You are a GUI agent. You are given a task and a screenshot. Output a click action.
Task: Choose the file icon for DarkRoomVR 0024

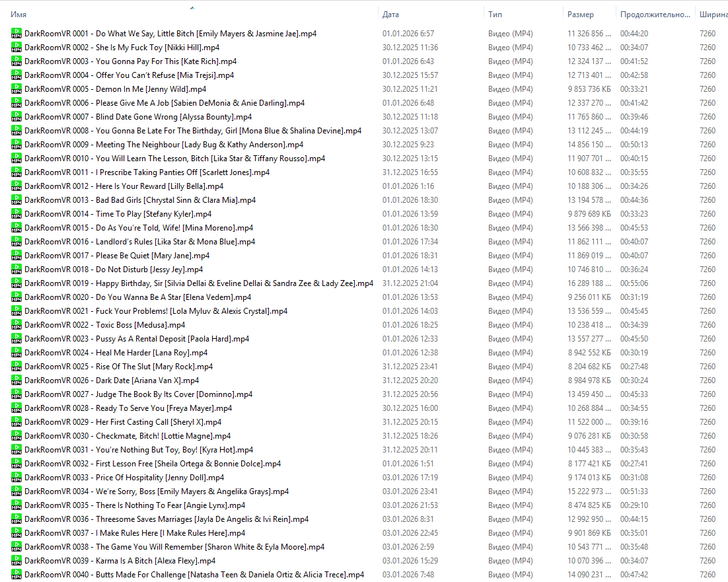pos(17,353)
